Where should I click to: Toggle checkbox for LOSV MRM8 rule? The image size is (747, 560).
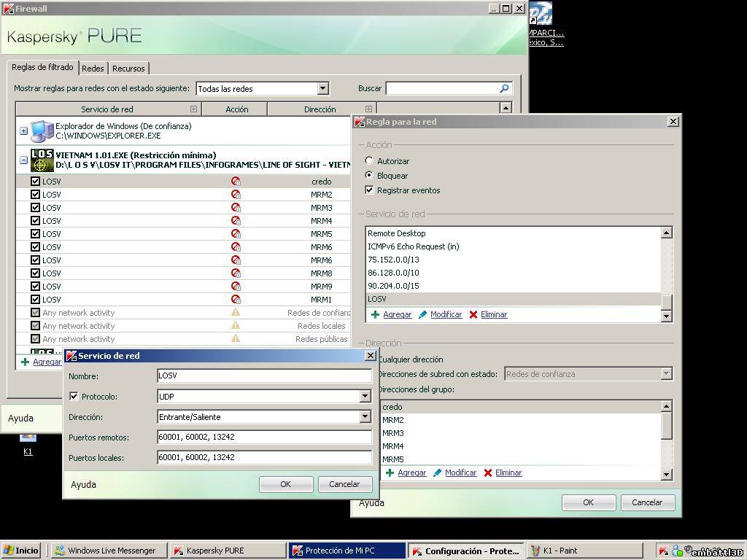coord(35,273)
